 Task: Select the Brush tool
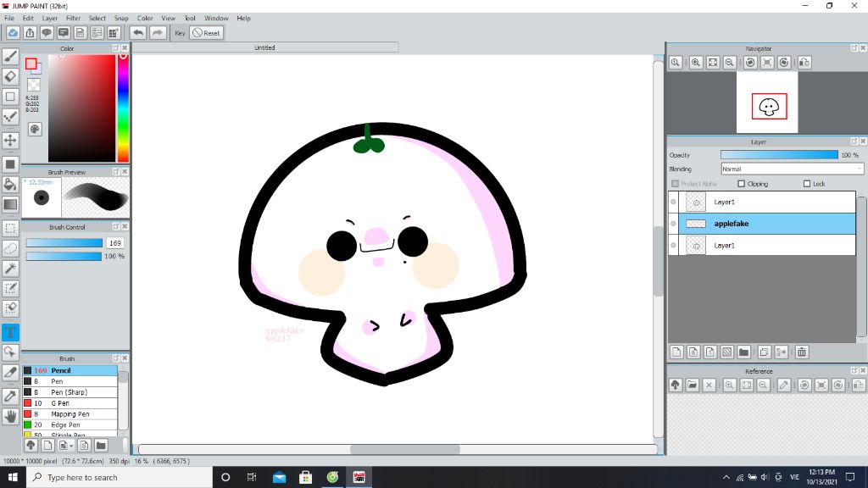pos(10,57)
